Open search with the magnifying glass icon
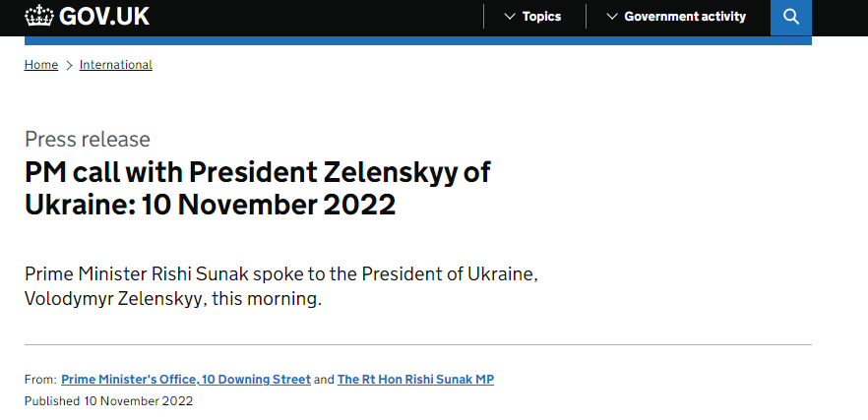Screen dimensions: 868x420 pyautogui.click(x=790, y=17)
